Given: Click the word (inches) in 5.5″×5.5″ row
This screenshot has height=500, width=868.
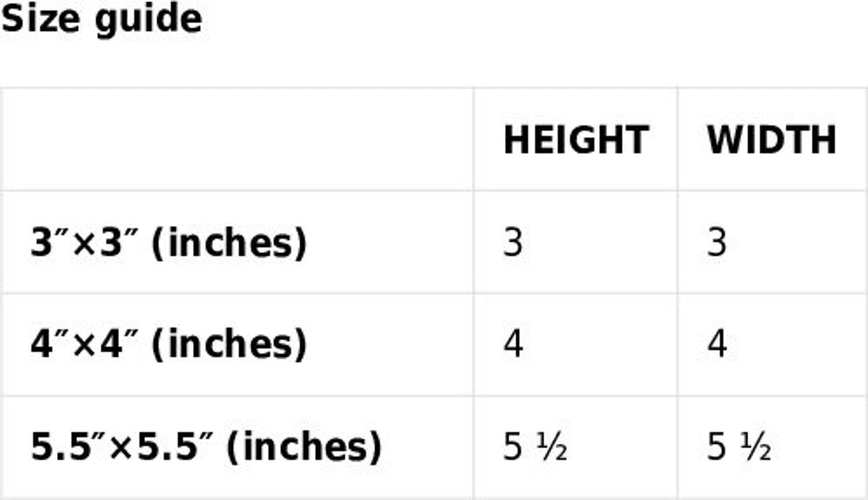Looking at the screenshot, I should point(303,447).
